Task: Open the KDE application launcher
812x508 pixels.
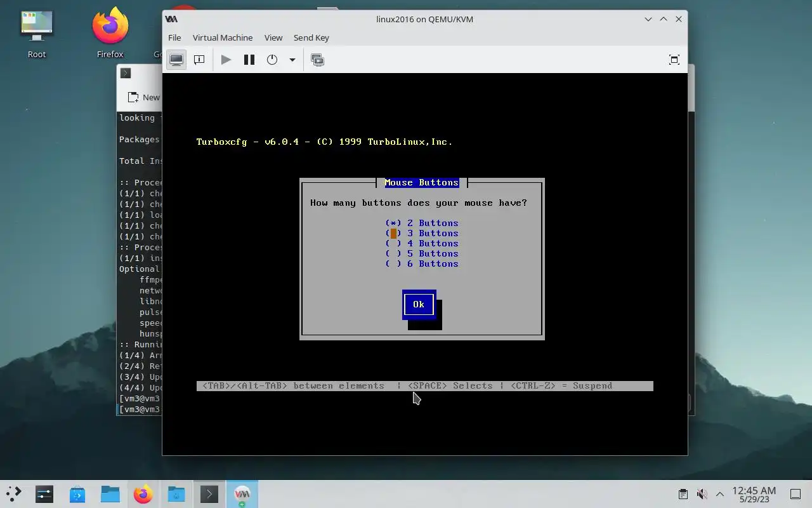Action: click(x=14, y=493)
